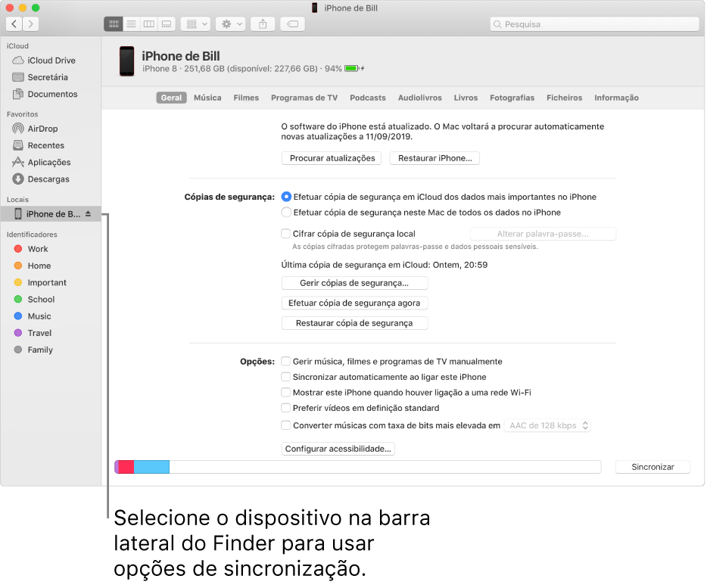The width and height of the screenshot is (707, 588).
Task: Click the battery charge indicator icon
Action: (354, 69)
